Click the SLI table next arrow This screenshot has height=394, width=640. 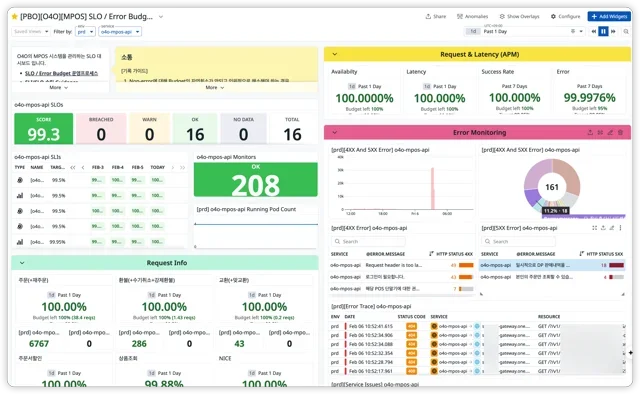tap(173, 167)
